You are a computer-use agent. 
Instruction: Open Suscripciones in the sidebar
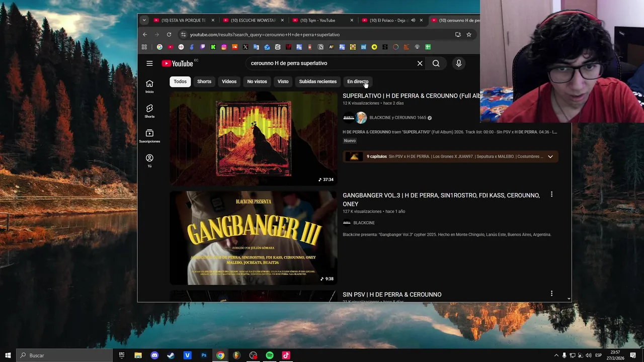coord(149,136)
